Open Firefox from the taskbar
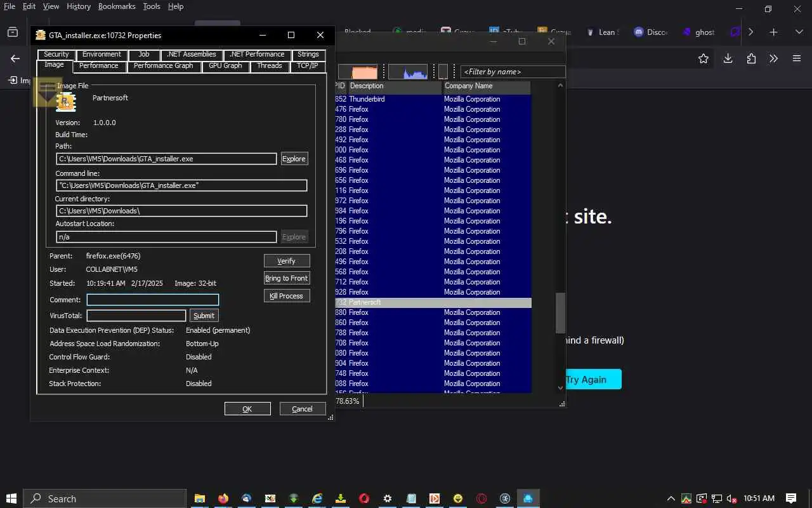Screen dimensions: 812x508 coord(223,498)
